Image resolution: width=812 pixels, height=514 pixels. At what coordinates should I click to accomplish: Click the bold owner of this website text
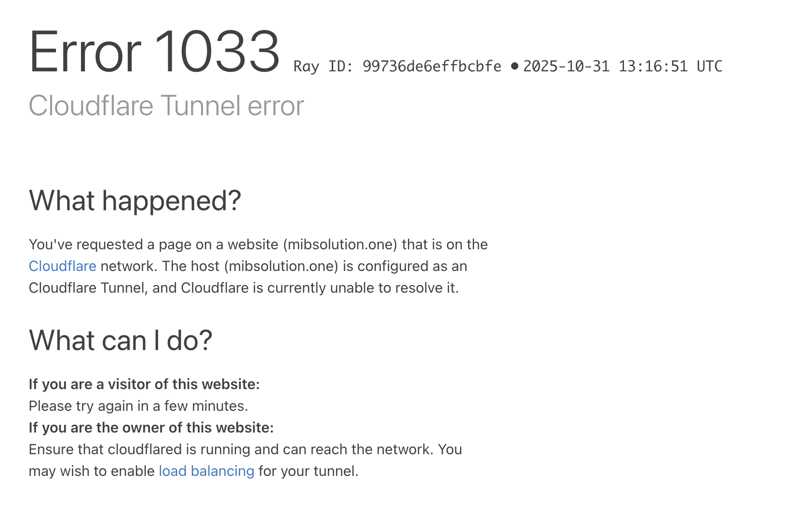pos(151,428)
